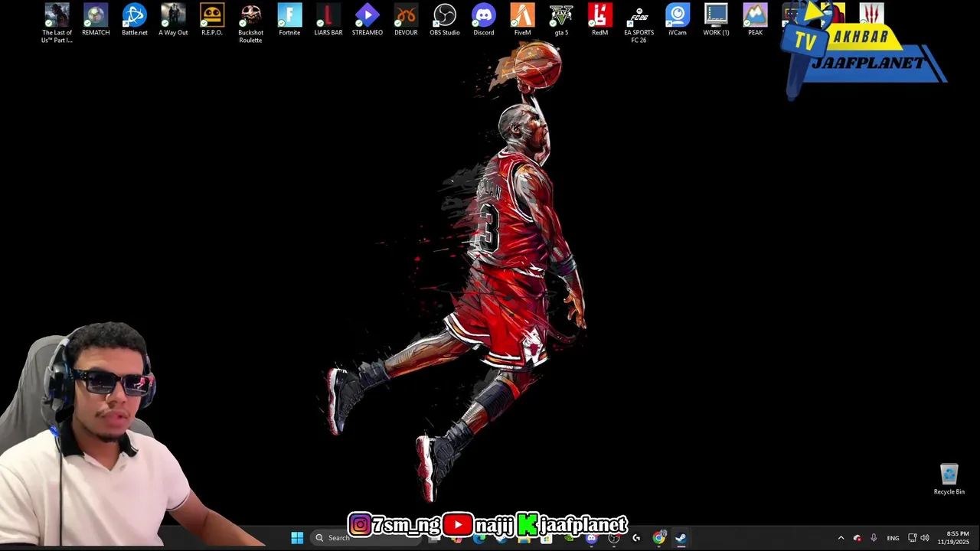Select the A Way Out game icon
The width and height of the screenshot is (980, 551).
click(x=173, y=20)
